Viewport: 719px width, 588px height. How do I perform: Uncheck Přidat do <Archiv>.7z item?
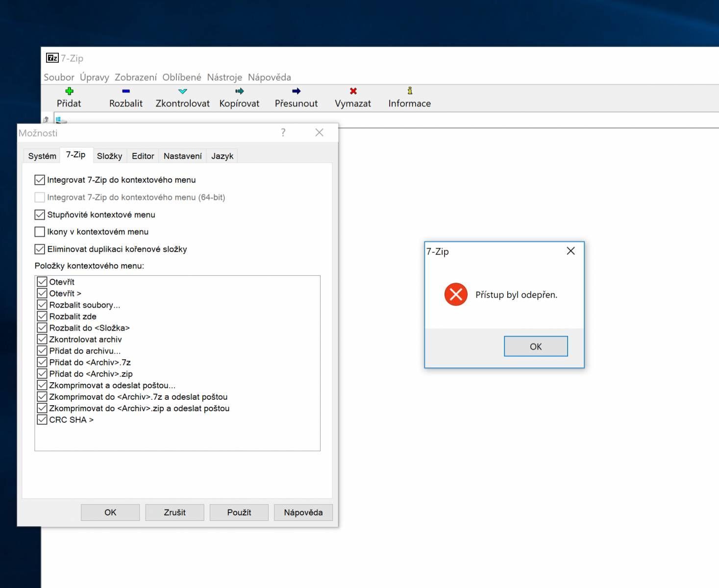click(42, 362)
